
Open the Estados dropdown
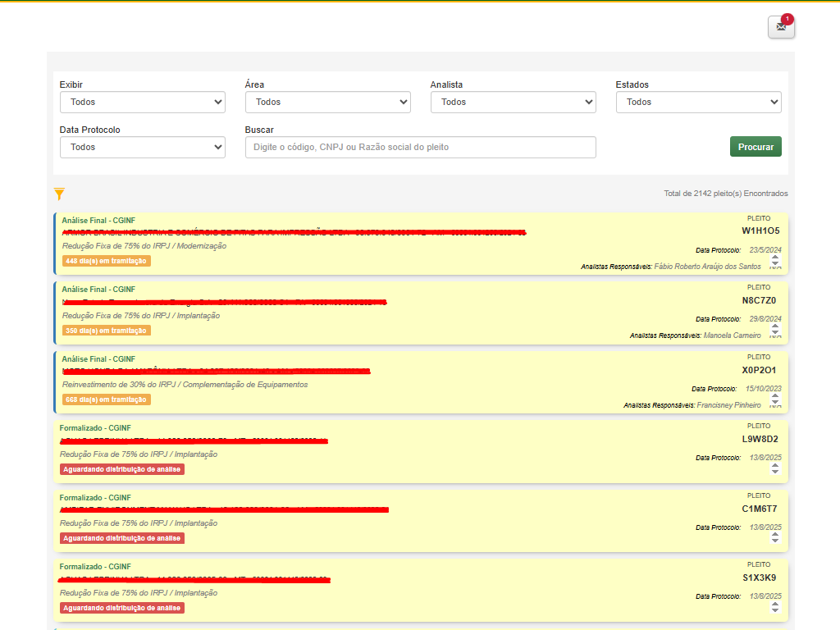point(699,102)
